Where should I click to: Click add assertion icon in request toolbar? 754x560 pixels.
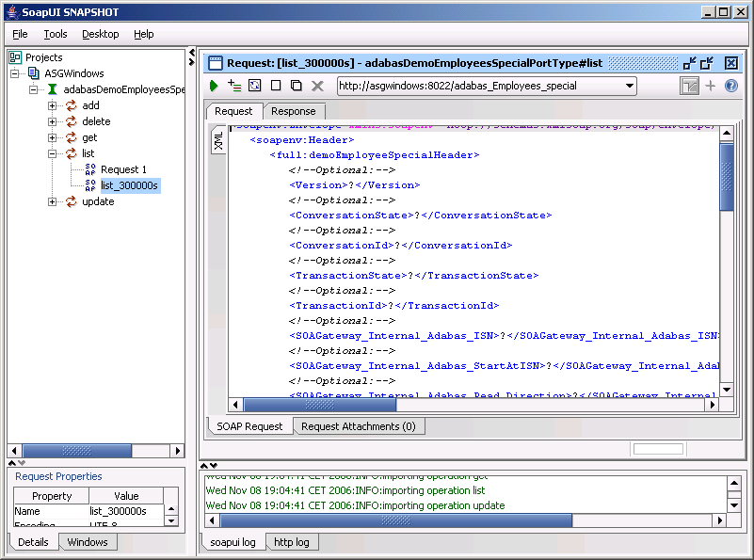[234, 86]
